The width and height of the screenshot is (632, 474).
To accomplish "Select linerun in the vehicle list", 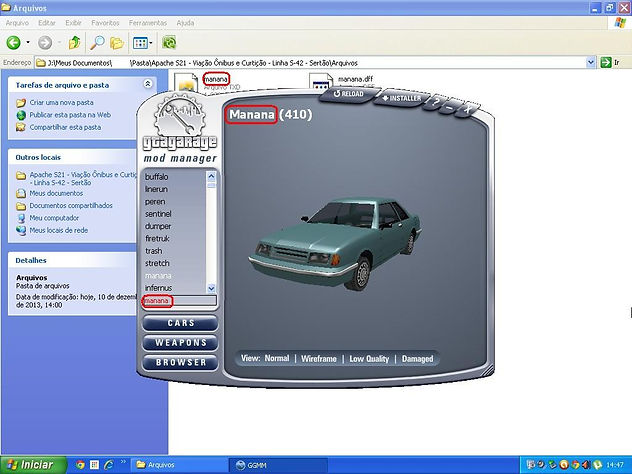I will [x=156, y=189].
